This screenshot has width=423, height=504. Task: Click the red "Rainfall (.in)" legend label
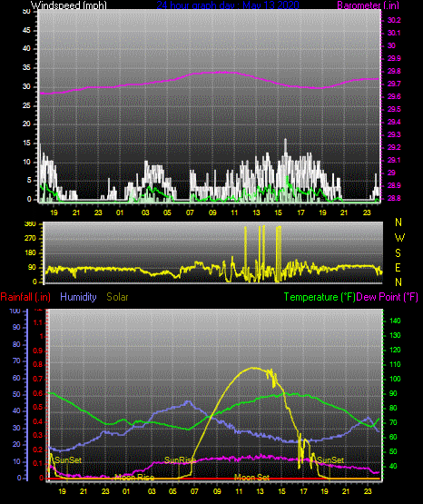[x=25, y=297]
